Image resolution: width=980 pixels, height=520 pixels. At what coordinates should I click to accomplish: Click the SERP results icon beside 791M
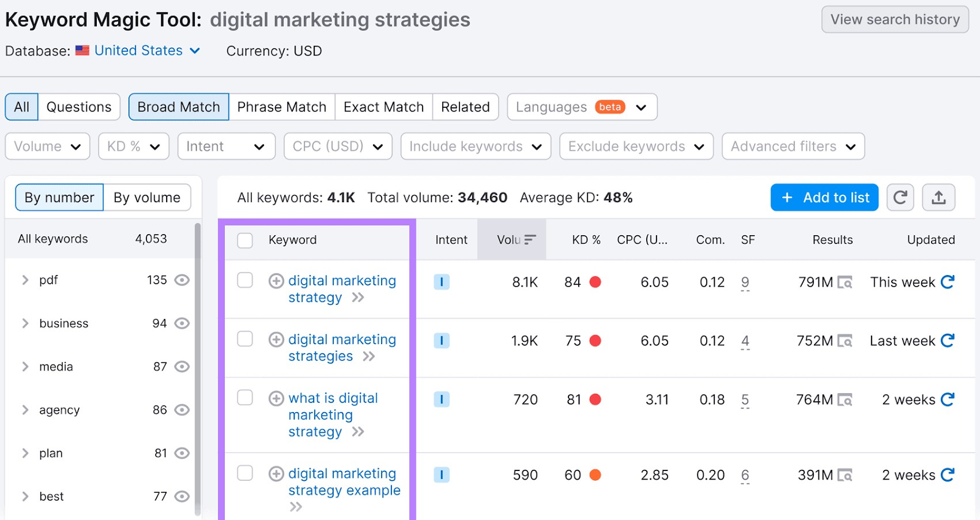coord(845,282)
